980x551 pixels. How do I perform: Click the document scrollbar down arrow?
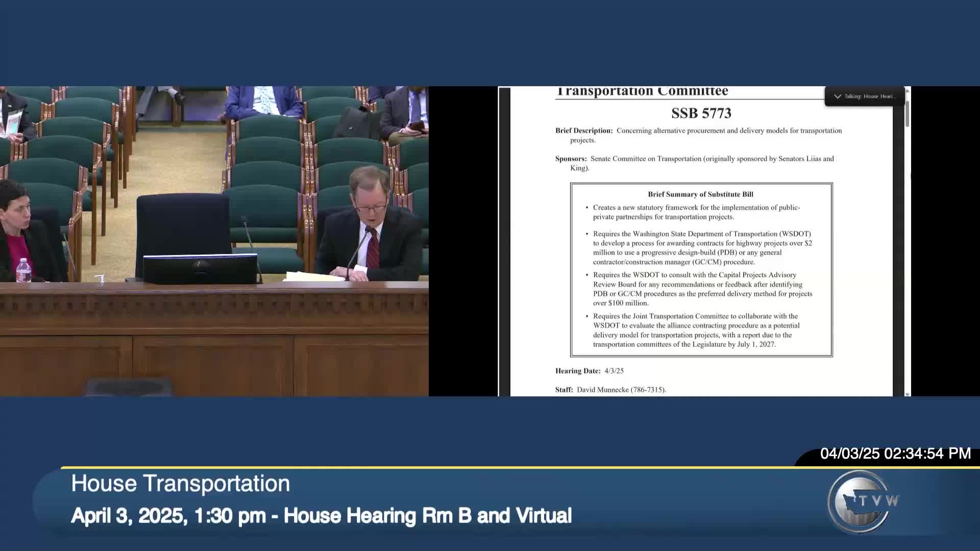click(907, 394)
